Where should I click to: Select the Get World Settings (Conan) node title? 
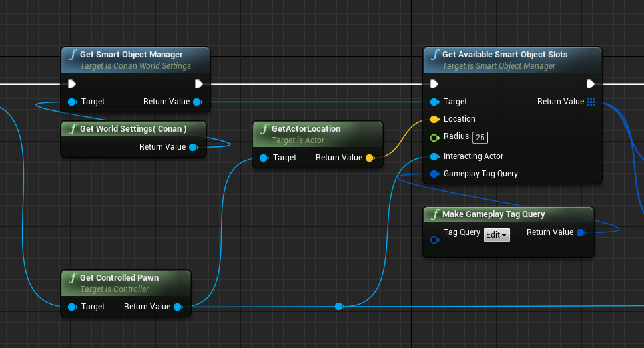(133, 128)
